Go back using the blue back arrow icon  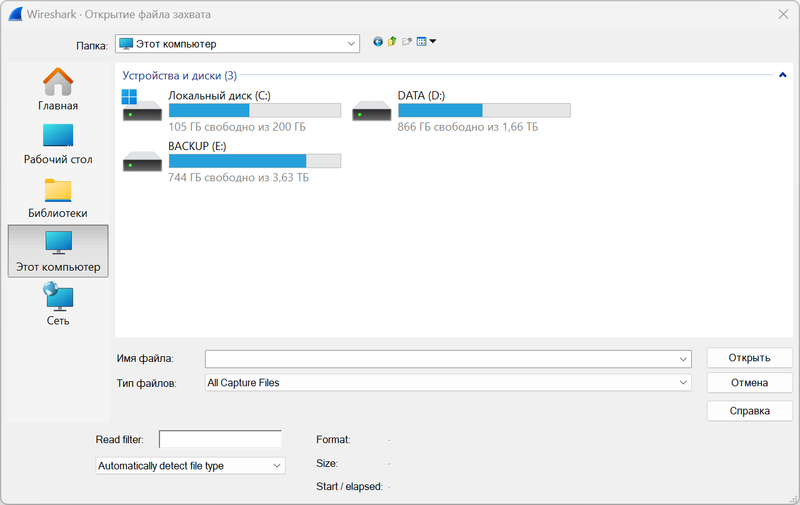[x=378, y=42]
